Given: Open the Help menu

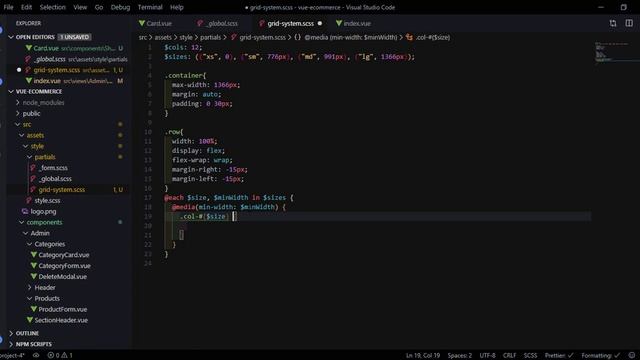Looking at the screenshot, I should click(x=177, y=7).
